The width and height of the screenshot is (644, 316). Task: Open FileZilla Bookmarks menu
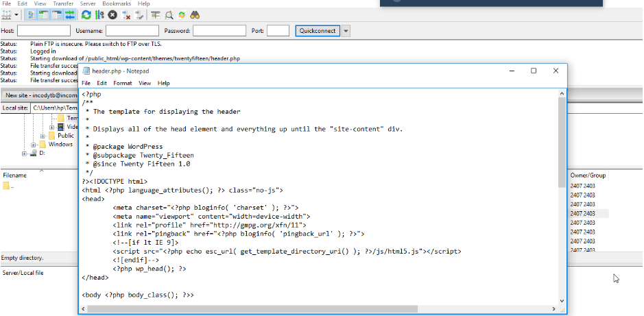click(x=117, y=3)
